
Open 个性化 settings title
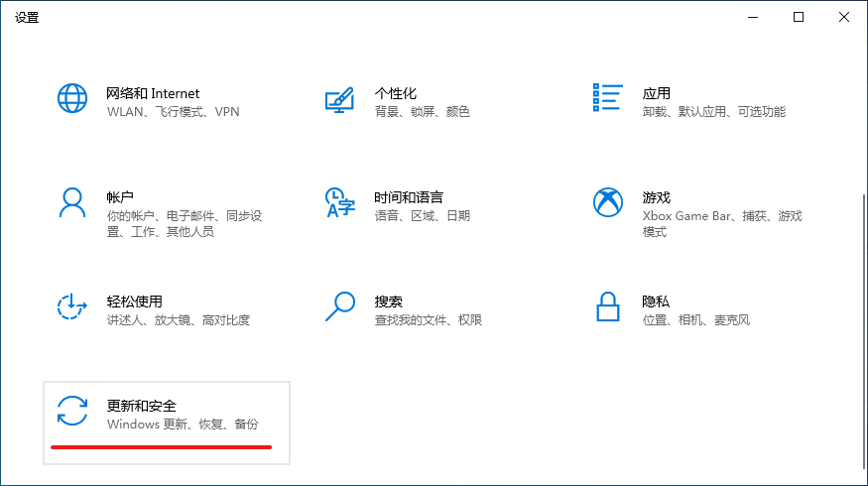(395, 93)
